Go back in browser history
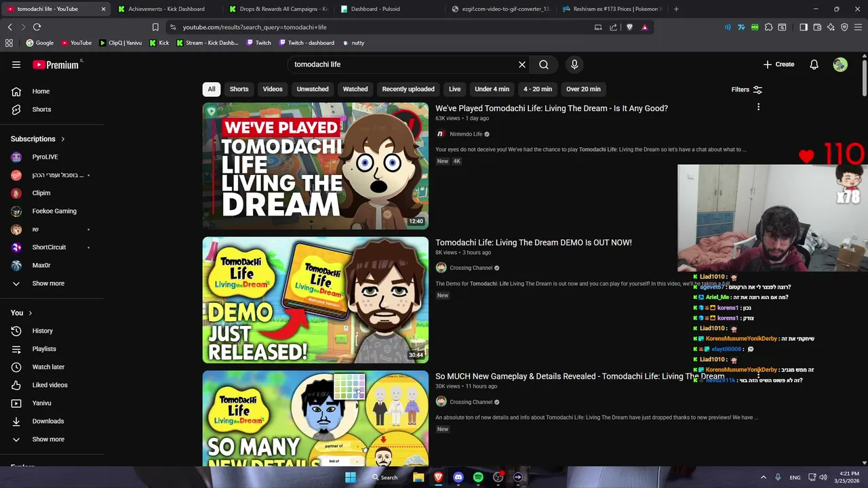 click(9, 27)
